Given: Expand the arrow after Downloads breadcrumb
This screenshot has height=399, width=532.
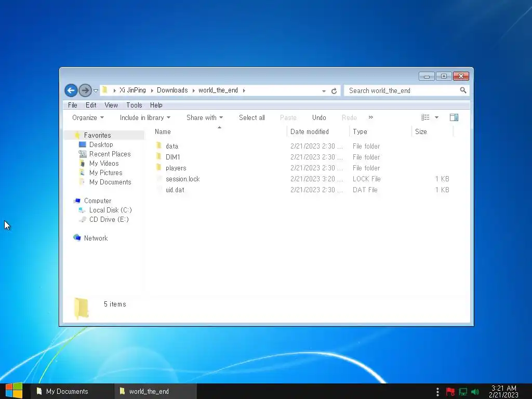Looking at the screenshot, I should (193, 90).
